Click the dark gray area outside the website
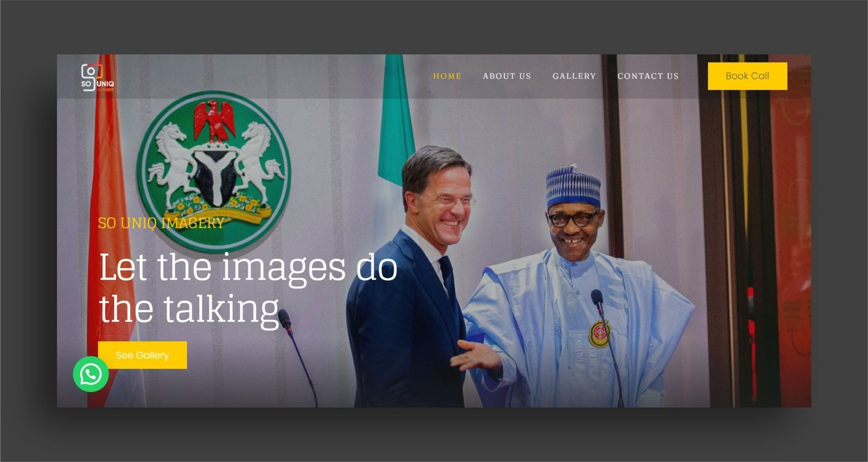Image resolution: width=868 pixels, height=462 pixels. coord(434,27)
